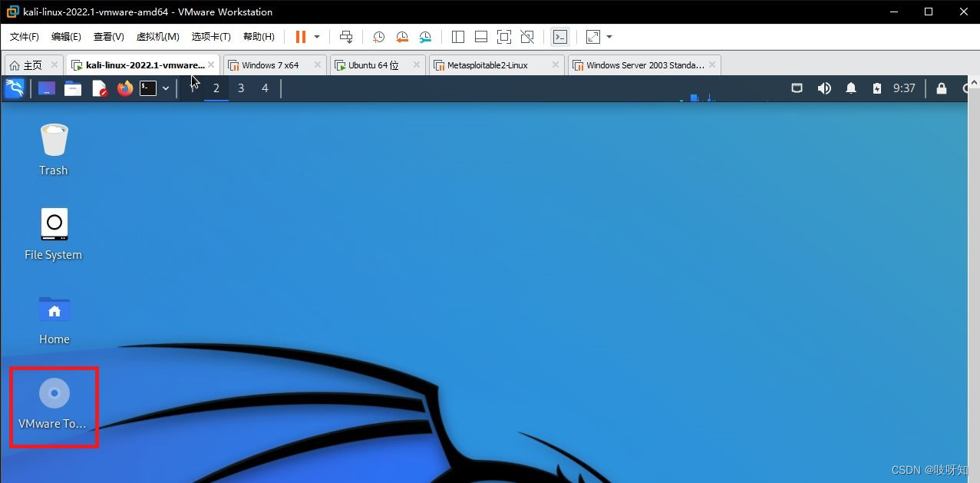Close the Ubuntu 64 位 tab
This screenshot has width=980, height=483.
(x=417, y=65)
